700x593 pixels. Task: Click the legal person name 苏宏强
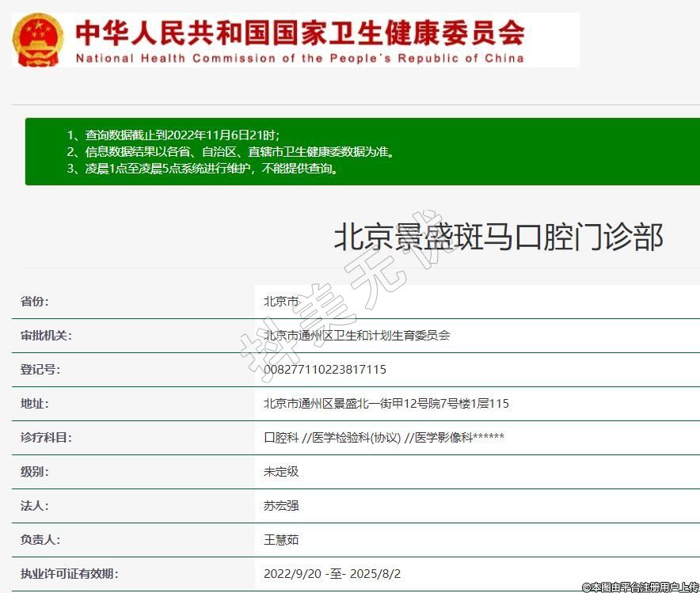(281, 506)
